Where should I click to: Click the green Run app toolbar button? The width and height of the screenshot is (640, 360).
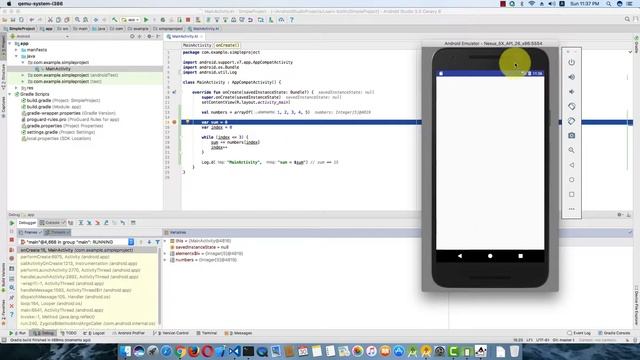(x=146, y=20)
